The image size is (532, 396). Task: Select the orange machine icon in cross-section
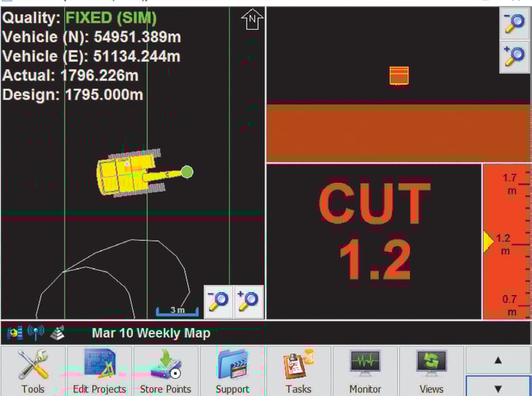pos(399,75)
